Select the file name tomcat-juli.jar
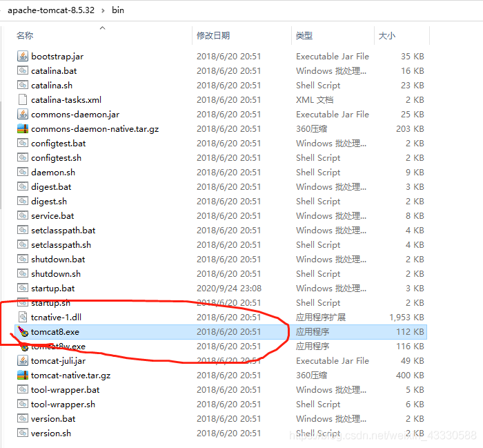483x448 pixels. point(58,361)
